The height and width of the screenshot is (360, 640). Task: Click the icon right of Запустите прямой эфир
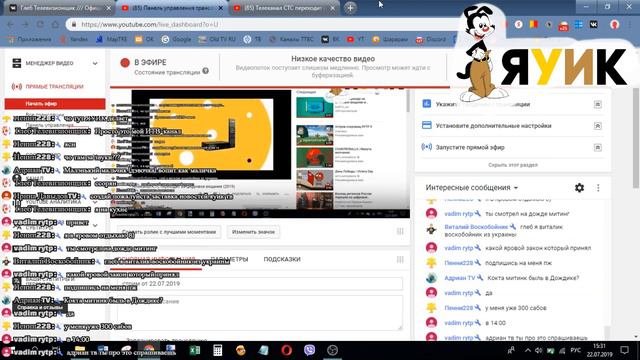tap(598, 147)
